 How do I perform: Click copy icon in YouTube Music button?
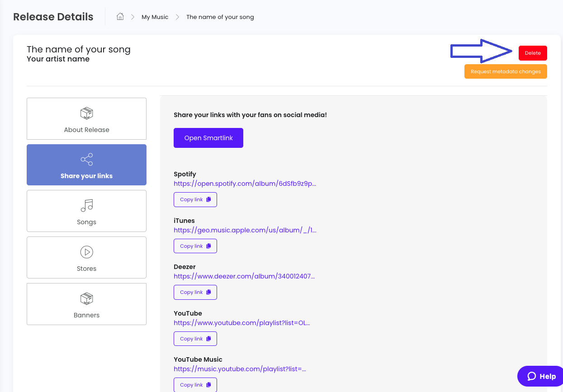pos(208,385)
